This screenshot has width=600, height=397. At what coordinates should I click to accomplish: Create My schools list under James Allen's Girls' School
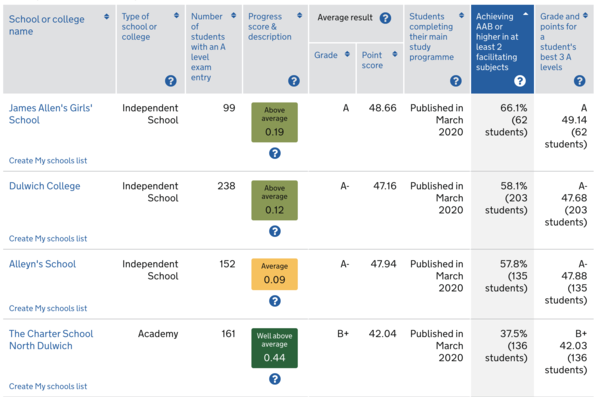pos(48,160)
